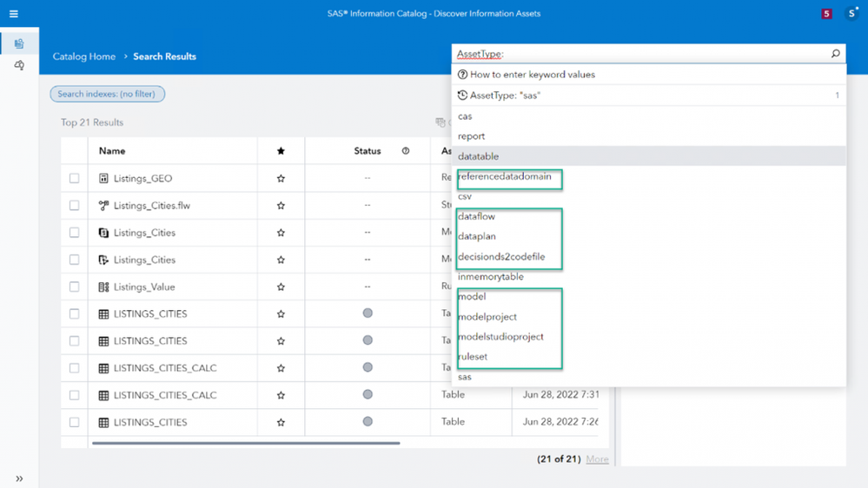868x488 pixels.
Task: Click the Status column info icon
Action: pyautogui.click(x=406, y=151)
